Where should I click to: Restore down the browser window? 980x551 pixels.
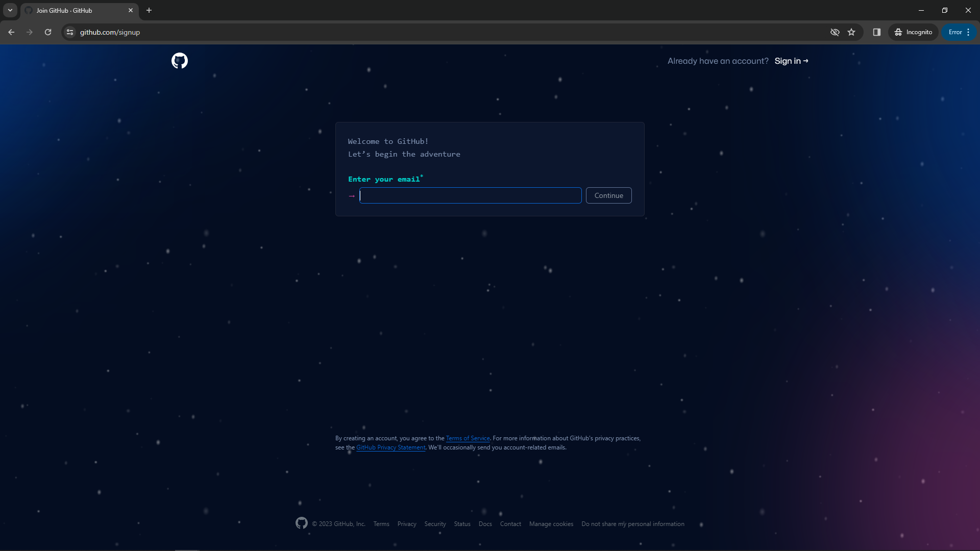click(x=945, y=10)
